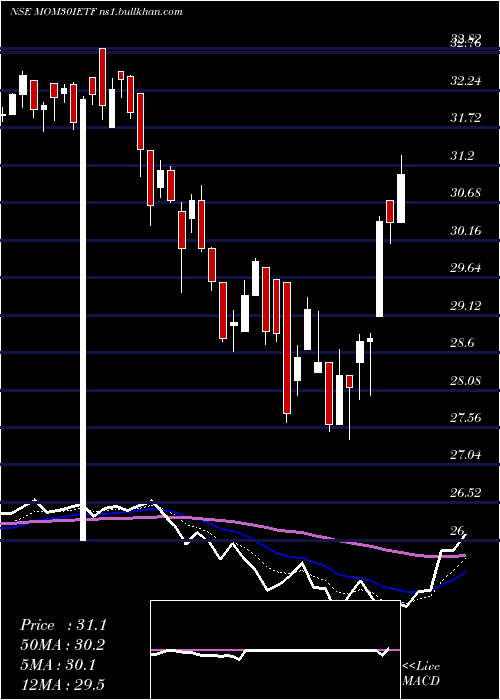Click the highest red candle at chart top
The image size is (500, 700).
103,77
